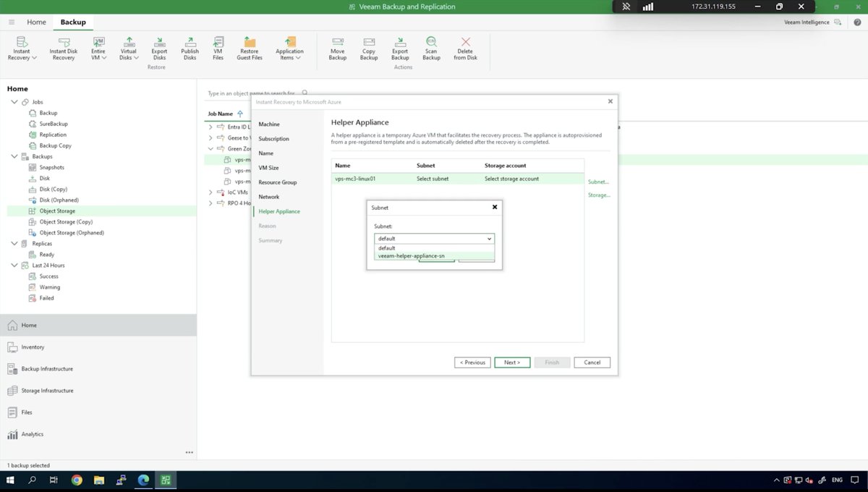868x492 pixels.
Task: Sort by the Job Name column header
Action: click(221, 114)
